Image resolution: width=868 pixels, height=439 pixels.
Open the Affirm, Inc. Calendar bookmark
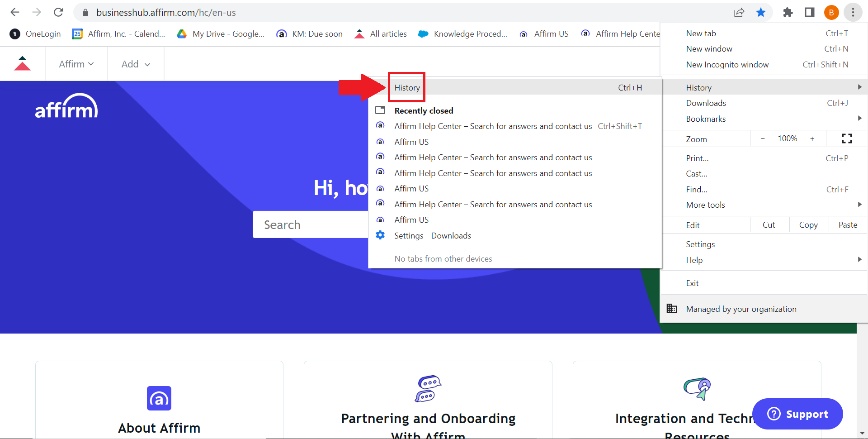tap(119, 34)
